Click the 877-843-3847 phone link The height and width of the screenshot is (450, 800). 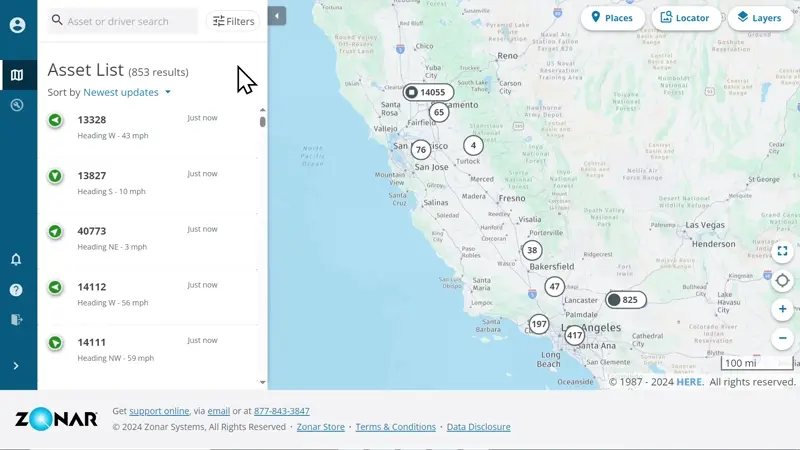282,411
